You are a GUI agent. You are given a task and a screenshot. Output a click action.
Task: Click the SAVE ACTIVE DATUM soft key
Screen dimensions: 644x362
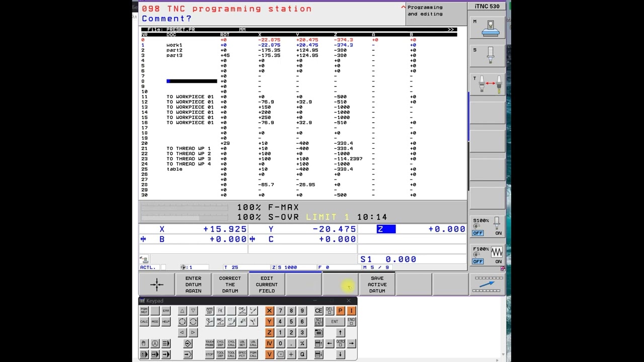pyautogui.click(x=377, y=285)
